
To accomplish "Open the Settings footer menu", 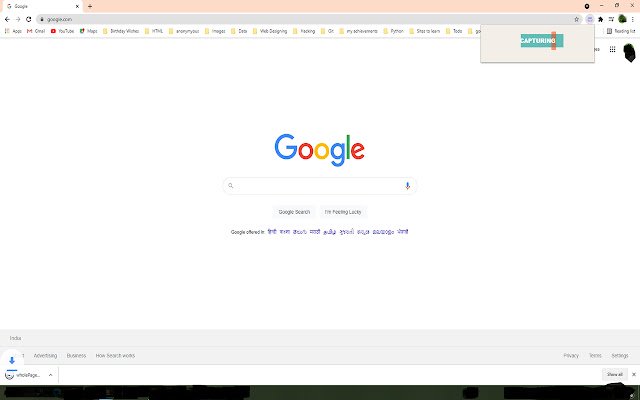I will 620,356.
